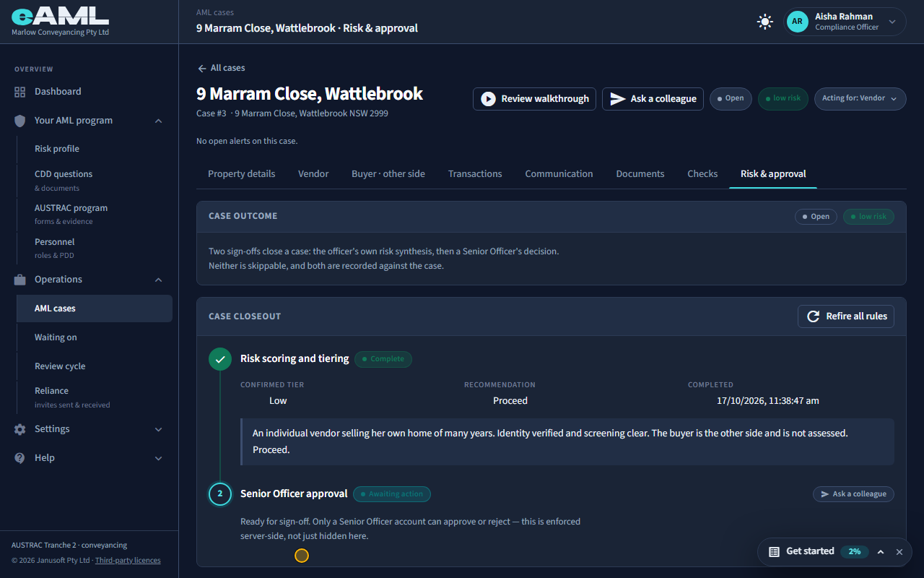This screenshot has width=924, height=578.
Task: Click the Operations briefcase icon
Action: (20, 280)
